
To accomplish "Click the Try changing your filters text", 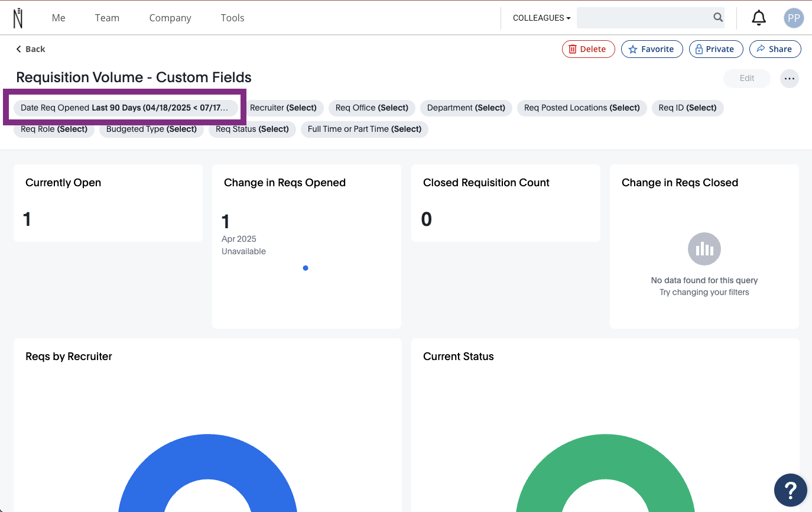I will coord(704,292).
